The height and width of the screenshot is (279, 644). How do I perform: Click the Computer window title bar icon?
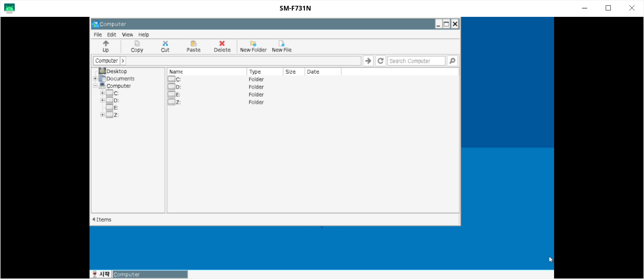[95, 24]
